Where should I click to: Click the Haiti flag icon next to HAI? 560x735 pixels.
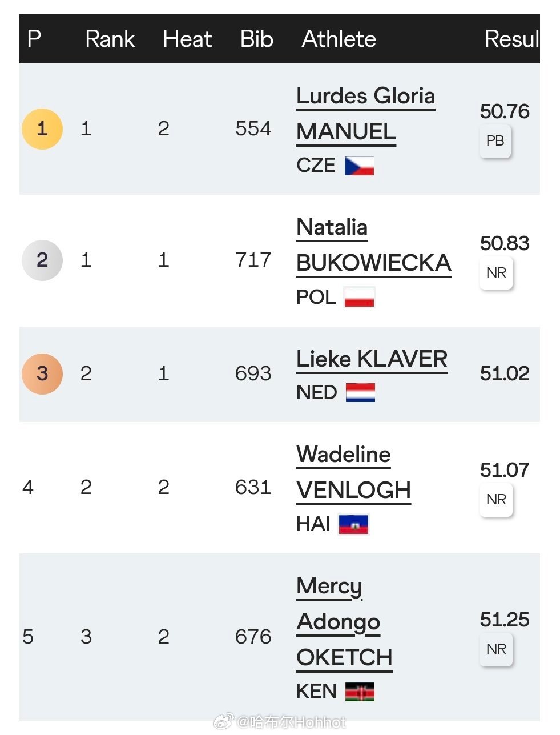354,524
